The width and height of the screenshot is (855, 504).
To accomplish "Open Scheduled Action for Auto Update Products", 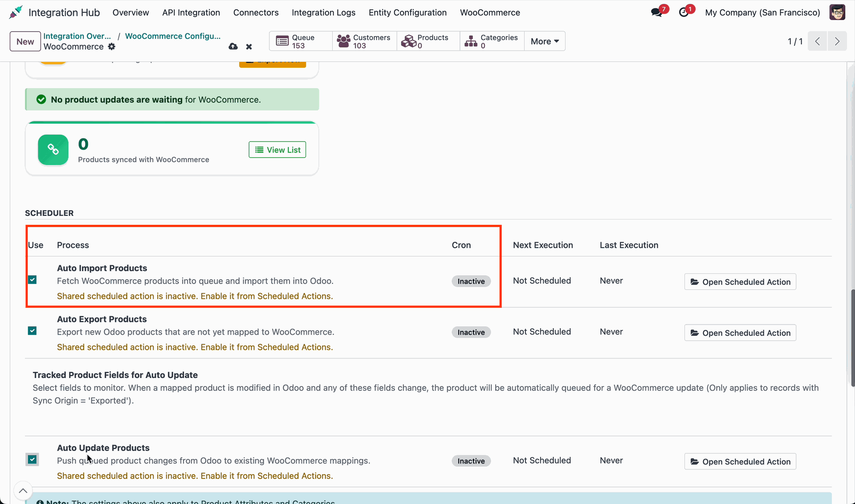I will [740, 462].
